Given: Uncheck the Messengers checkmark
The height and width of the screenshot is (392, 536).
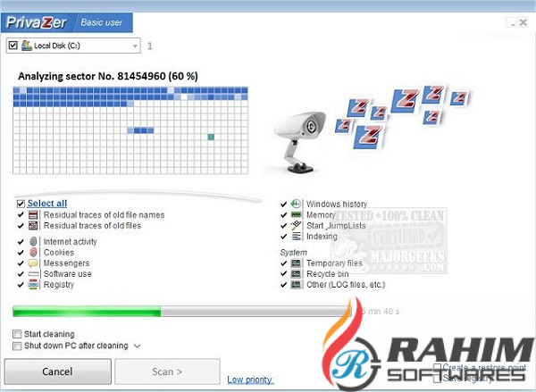Looking at the screenshot, I should pos(21,263).
